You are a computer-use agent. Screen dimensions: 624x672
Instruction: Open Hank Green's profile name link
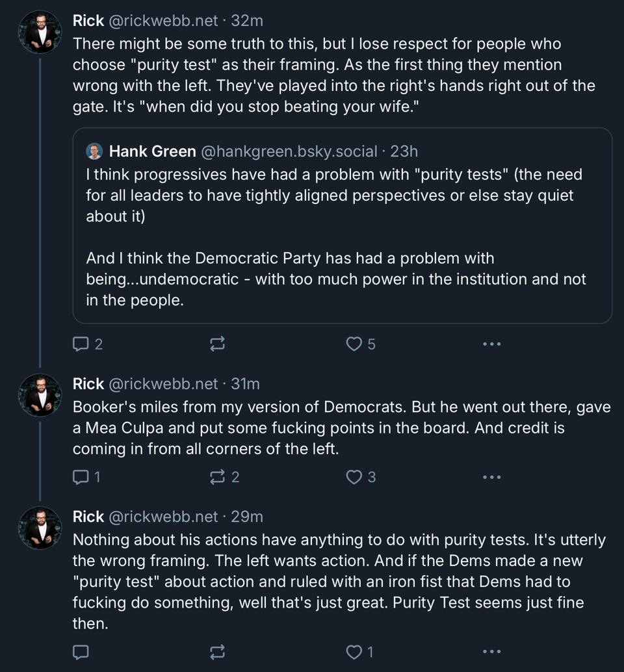[152, 151]
